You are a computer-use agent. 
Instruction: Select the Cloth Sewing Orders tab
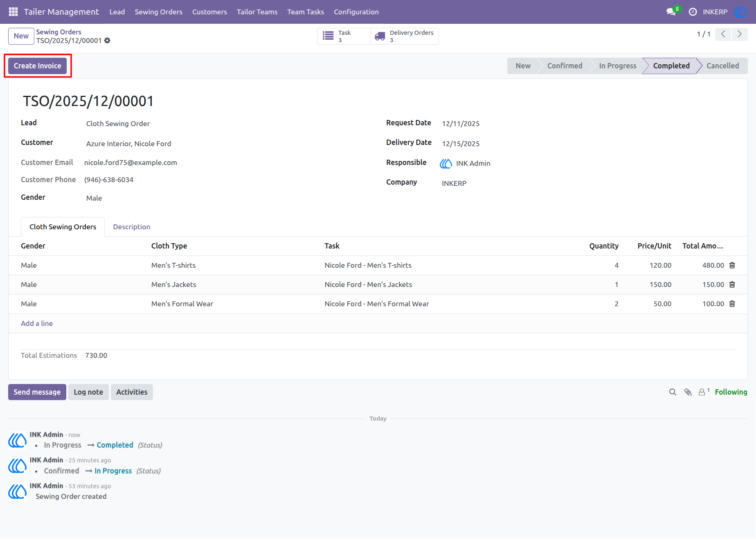point(63,227)
